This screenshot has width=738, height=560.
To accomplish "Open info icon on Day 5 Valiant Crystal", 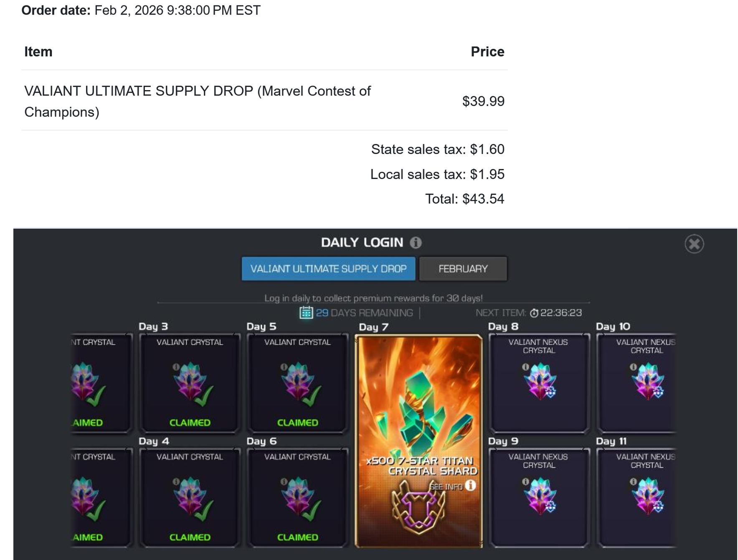I will coord(284,367).
